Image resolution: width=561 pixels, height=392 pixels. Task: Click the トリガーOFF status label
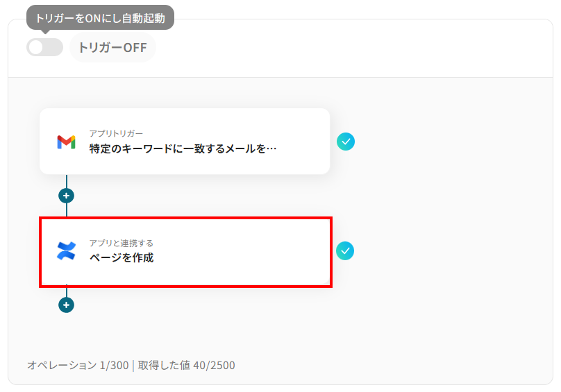pos(112,48)
